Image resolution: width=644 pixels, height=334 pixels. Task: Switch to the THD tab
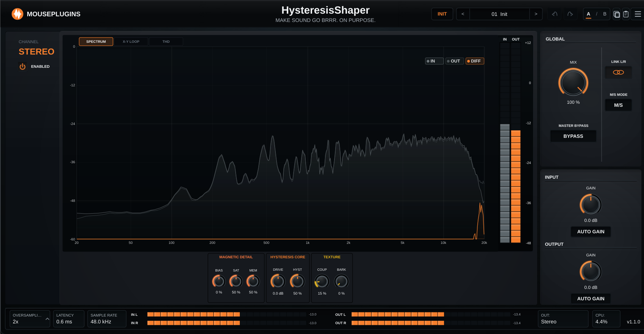point(166,42)
